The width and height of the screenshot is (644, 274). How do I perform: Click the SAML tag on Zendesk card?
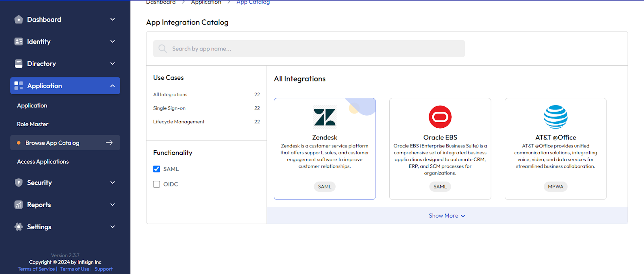pyautogui.click(x=325, y=187)
